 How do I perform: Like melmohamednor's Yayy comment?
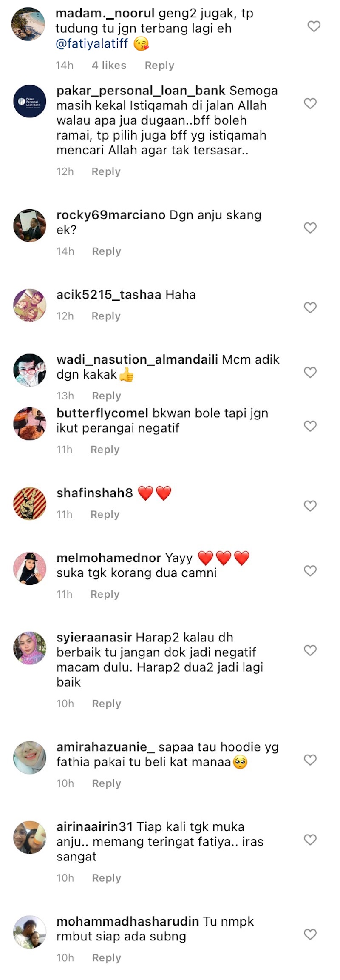point(310,570)
